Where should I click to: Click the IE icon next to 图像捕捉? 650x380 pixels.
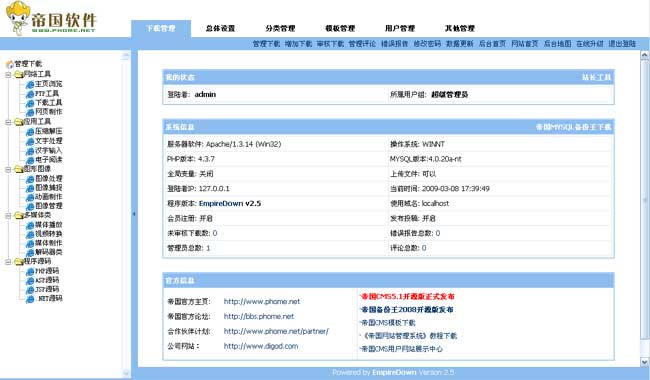tap(30, 188)
